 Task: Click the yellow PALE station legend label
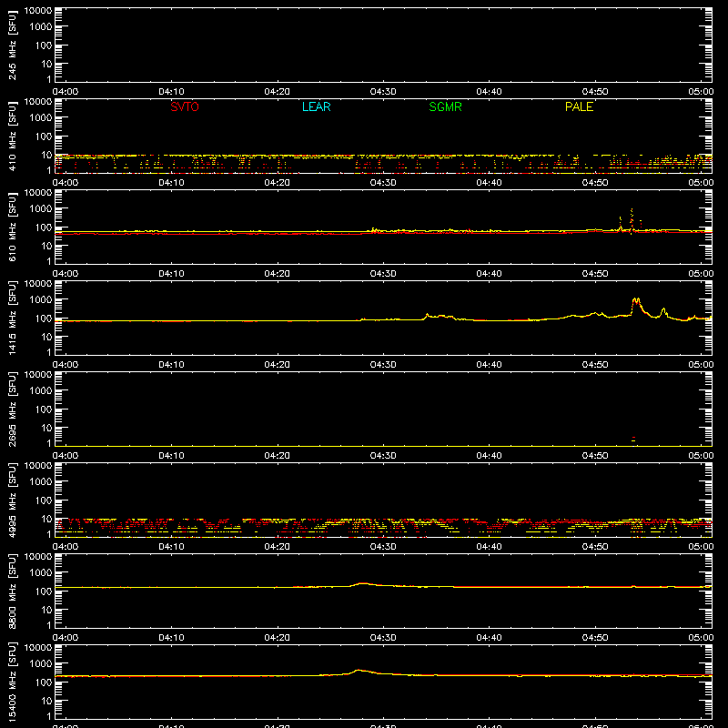click(579, 106)
